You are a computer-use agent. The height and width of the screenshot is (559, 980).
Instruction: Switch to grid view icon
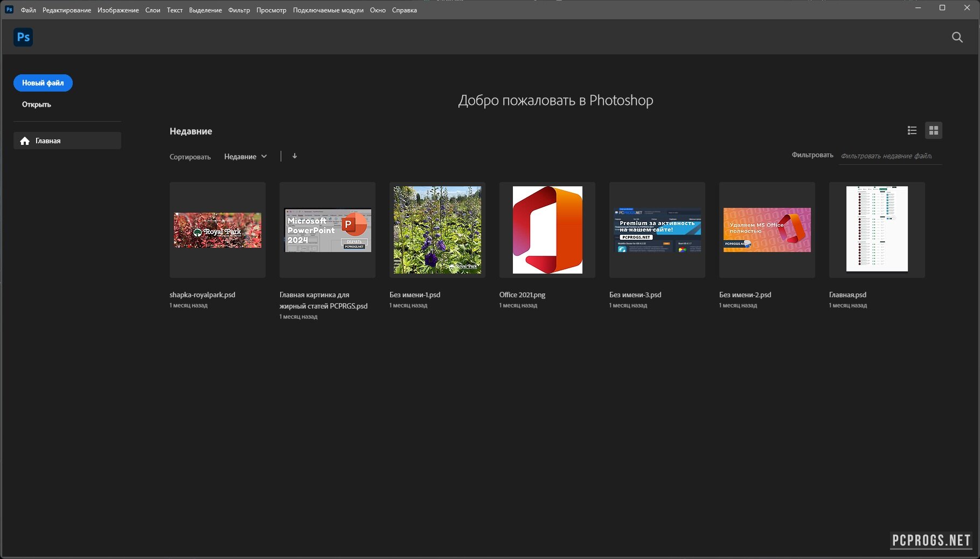coord(933,130)
